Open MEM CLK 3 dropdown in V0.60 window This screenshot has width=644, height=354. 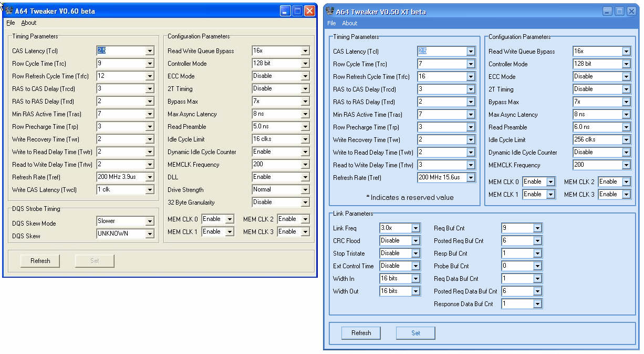pyautogui.click(x=305, y=232)
